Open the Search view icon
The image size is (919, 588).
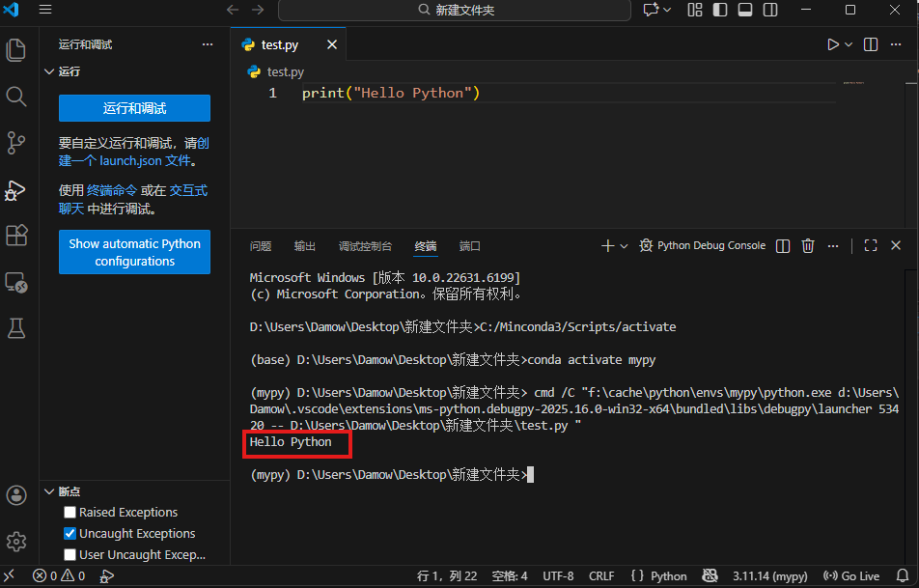15,96
